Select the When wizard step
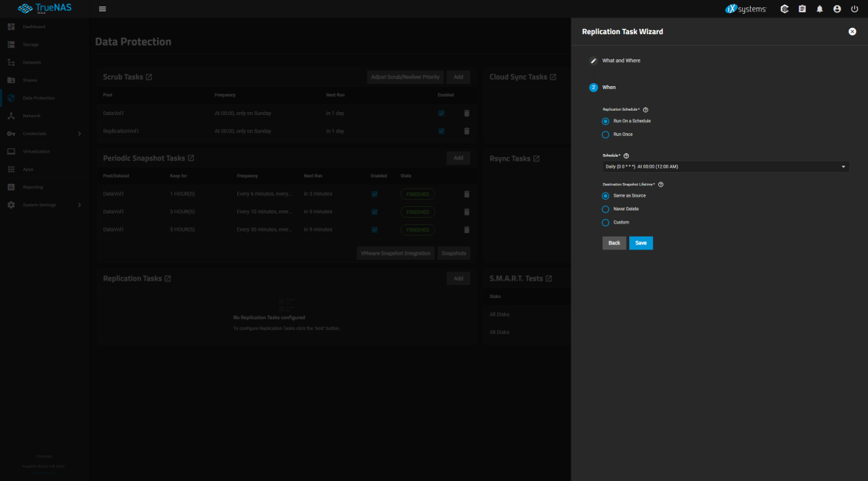This screenshot has height=481, width=868. point(609,87)
